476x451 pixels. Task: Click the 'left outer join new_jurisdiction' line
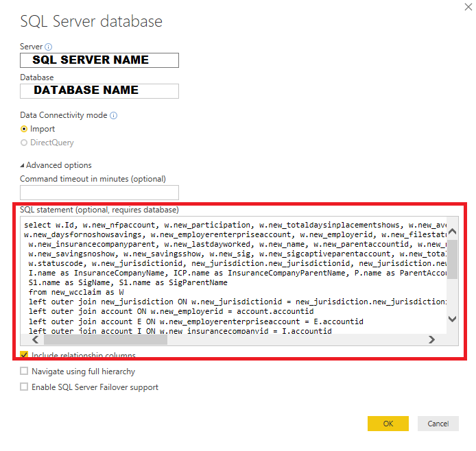pos(237,302)
